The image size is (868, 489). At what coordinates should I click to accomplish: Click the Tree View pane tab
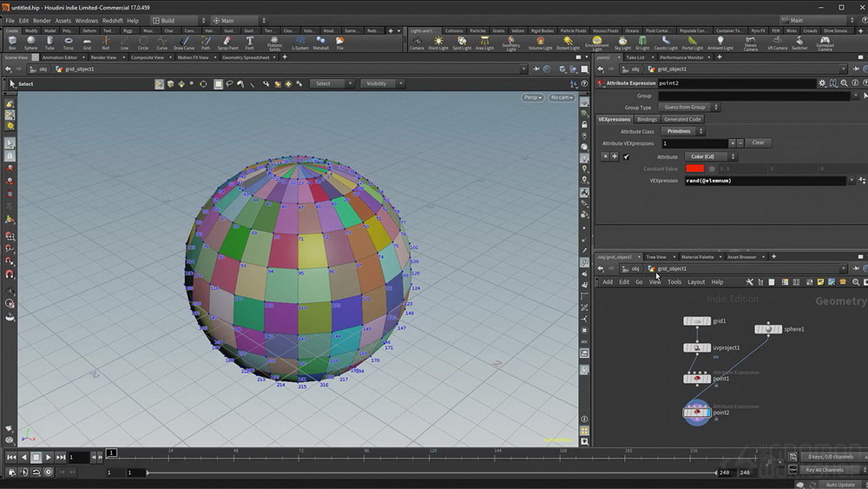(x=656, y=257)
